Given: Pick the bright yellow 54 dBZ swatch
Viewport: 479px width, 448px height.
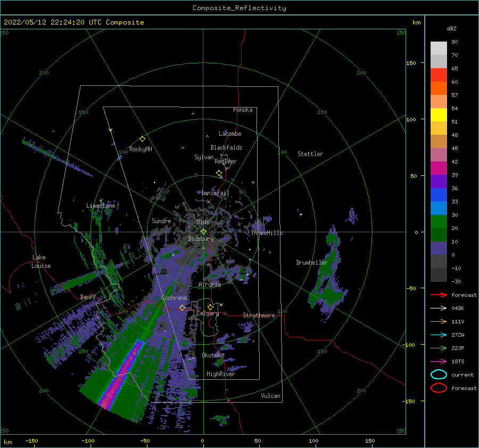Looking at the screenshot, I should point(439,115).
